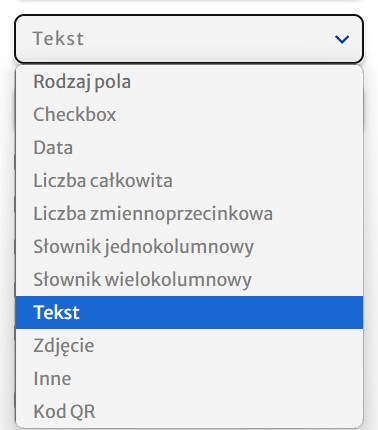
Task: Choose the floating-point number entry
Action: pyautogui.click(x=189, y=213)
